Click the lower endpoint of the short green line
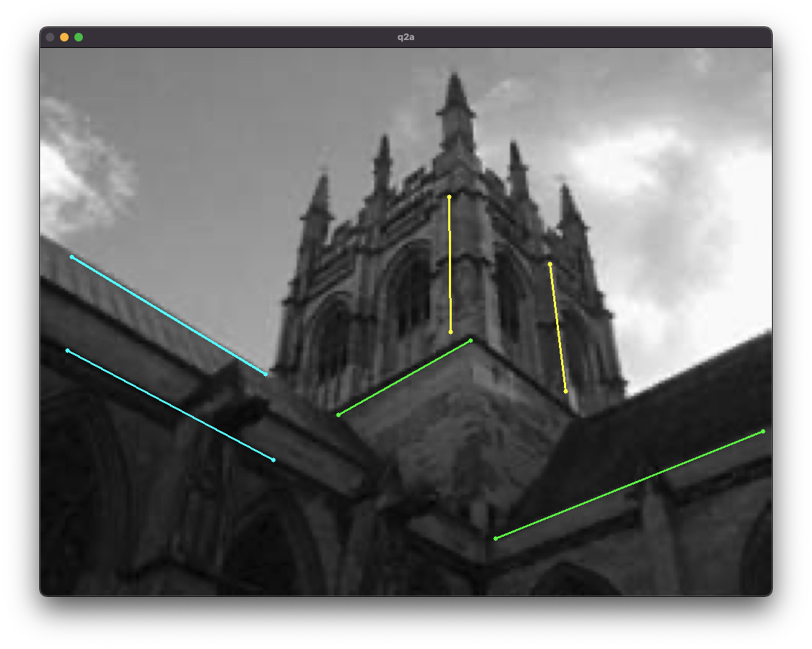Screen dimensions: 812x649 click(x=338, y=415)
